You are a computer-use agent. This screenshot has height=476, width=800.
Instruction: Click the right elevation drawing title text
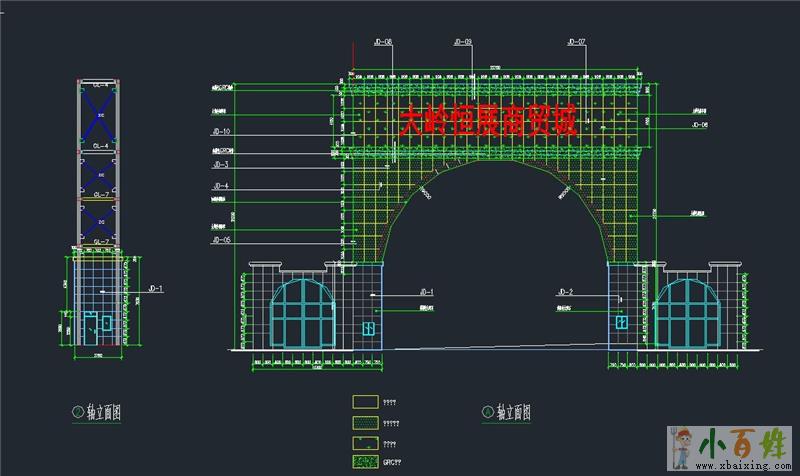513,412
